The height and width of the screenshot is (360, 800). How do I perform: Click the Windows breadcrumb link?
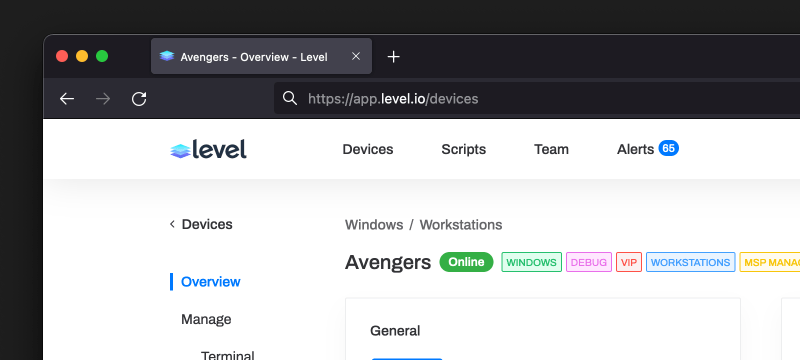[x=374, y=225]
